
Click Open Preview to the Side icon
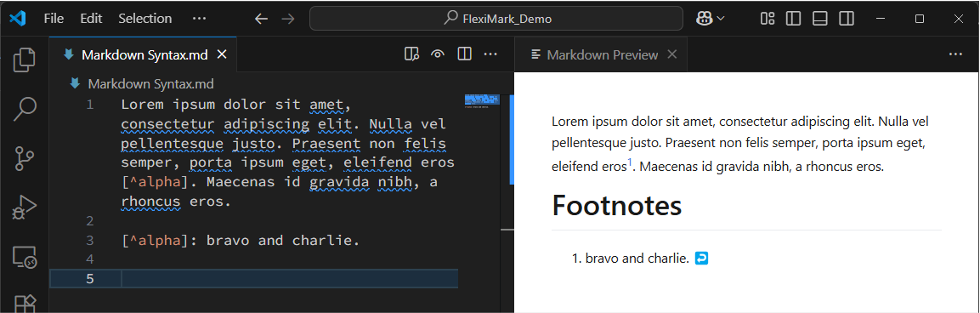[411, 54]
